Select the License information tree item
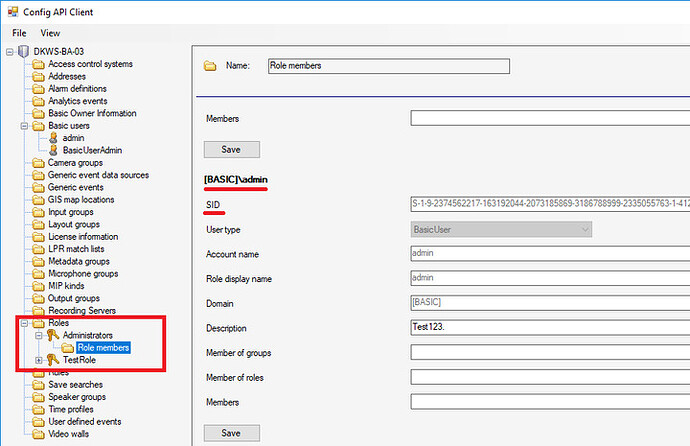Image resolution: width=690 pixels, height=446 pixels. tap(83, 237)
